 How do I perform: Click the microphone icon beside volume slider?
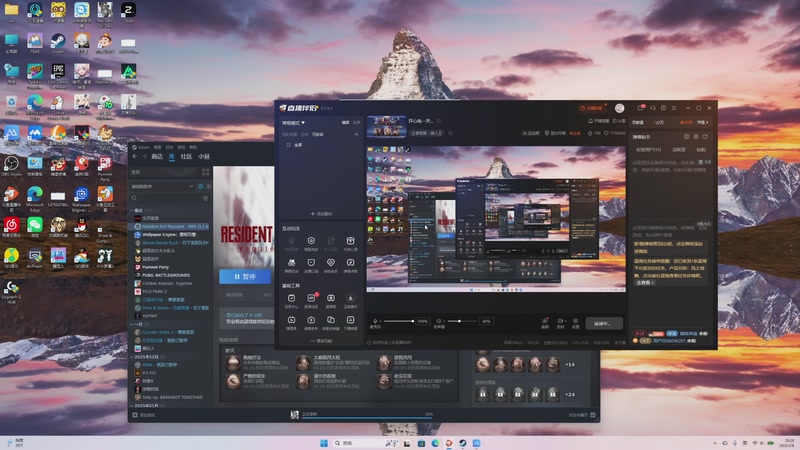point(375,321)
